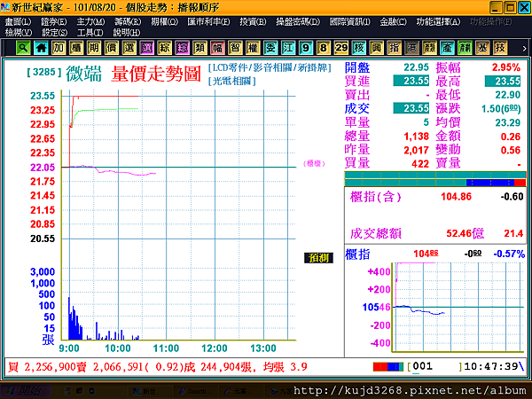Screen dimensions: 532x399
Task: Open the 主力(M) menu
Action: click(x=90, y=22)
